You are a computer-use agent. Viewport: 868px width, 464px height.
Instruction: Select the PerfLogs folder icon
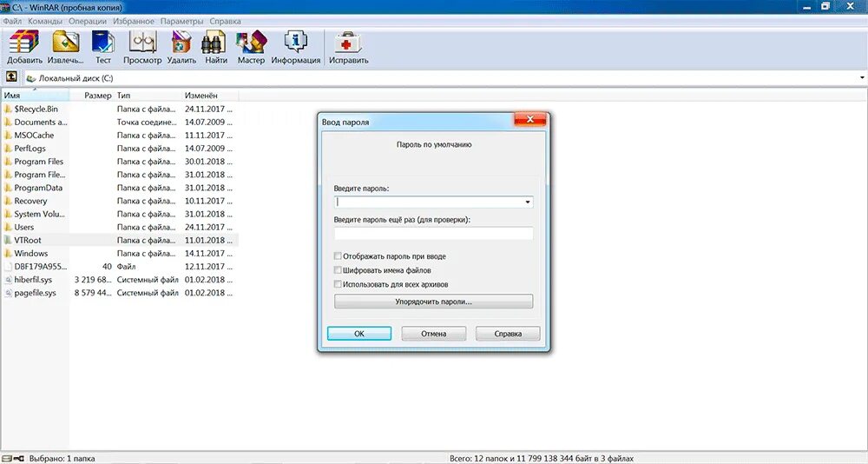(8, 148)
